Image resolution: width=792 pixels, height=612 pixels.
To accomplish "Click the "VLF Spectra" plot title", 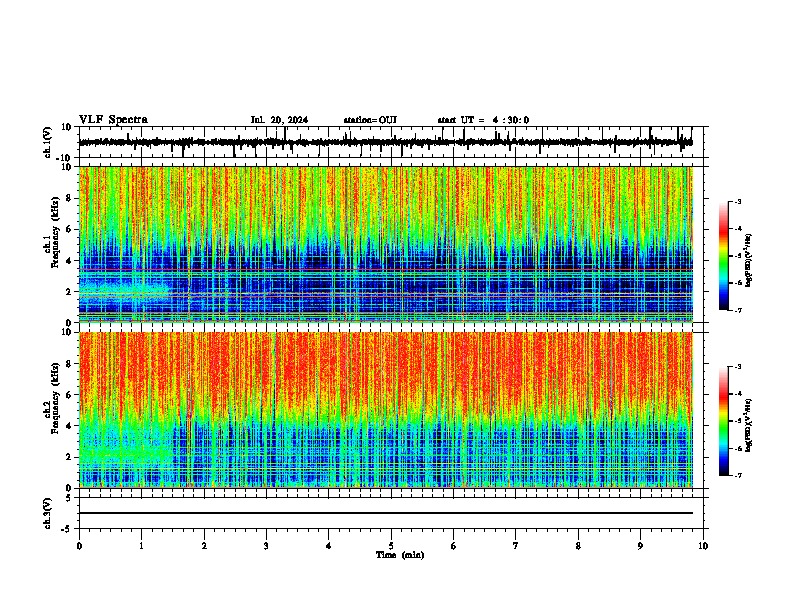I will tap(113, 120).
